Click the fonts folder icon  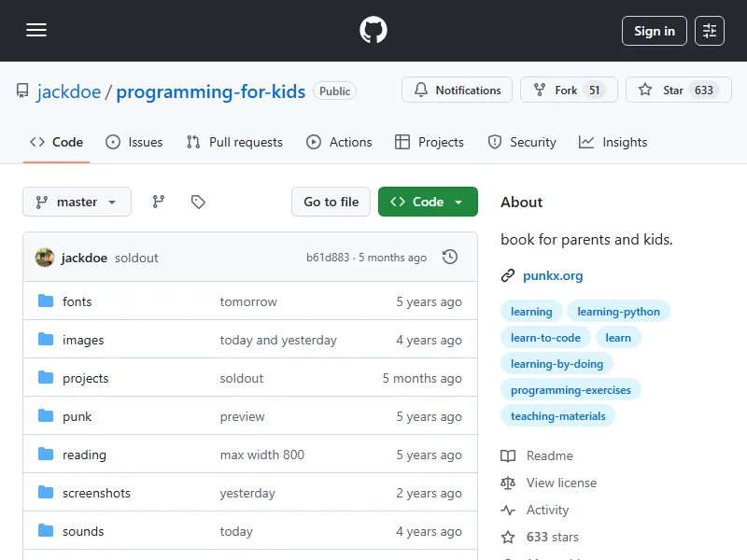(x=46, y=301)
